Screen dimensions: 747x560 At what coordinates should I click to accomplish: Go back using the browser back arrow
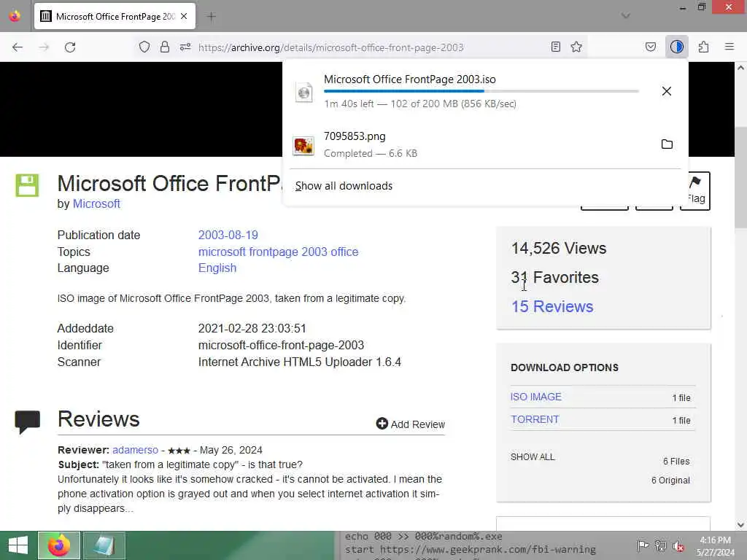[x=18, y=47]
